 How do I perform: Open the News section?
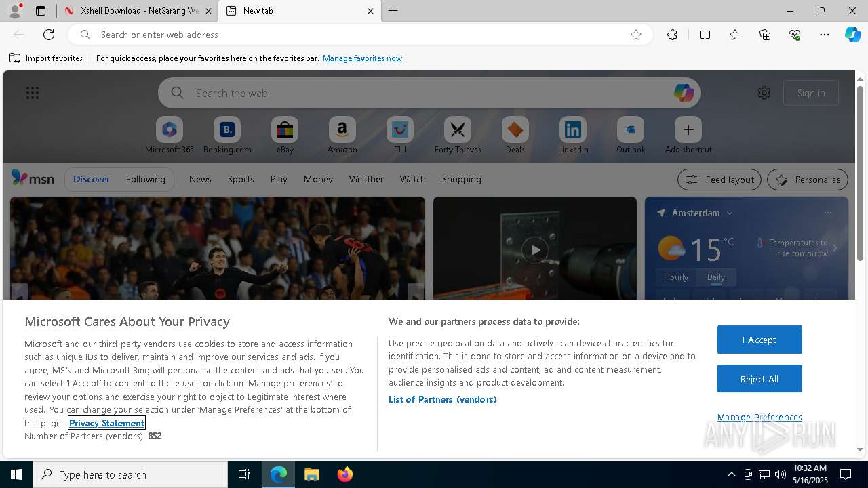[x=200, y=179]
